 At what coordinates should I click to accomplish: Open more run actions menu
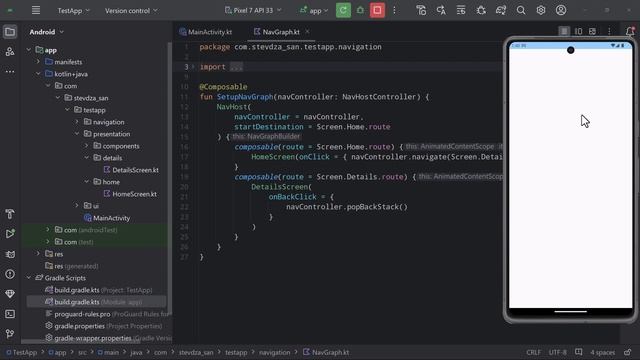(x=394, y=10)
